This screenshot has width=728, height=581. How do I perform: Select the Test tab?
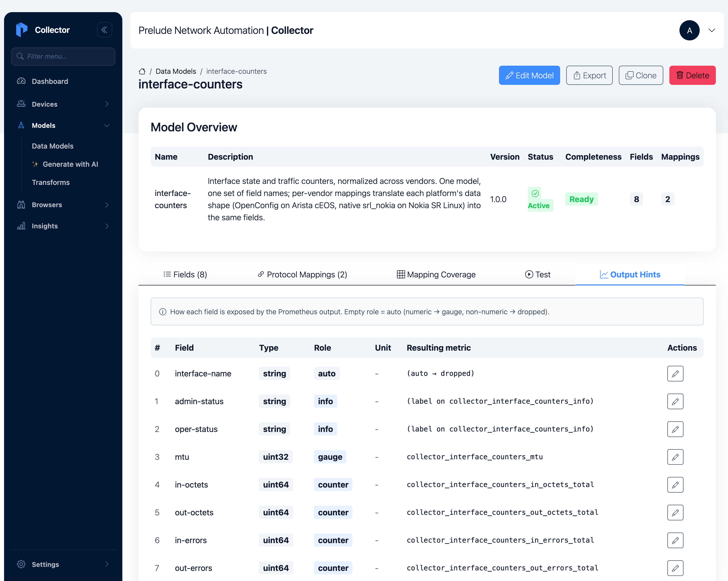click(x=538, y=274)
